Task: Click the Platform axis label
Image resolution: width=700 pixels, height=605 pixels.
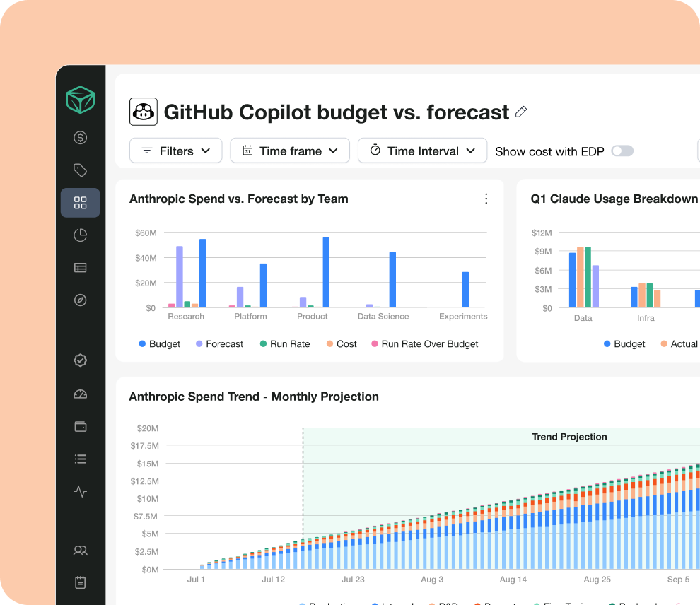Action: tap(250, 317)
